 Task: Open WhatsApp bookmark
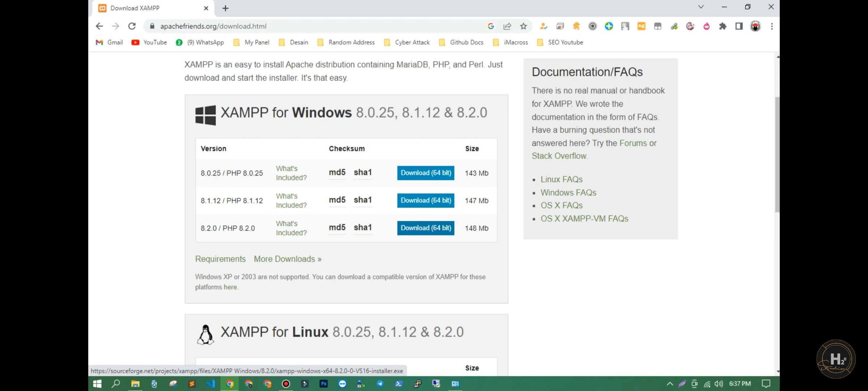click(200, 42)
